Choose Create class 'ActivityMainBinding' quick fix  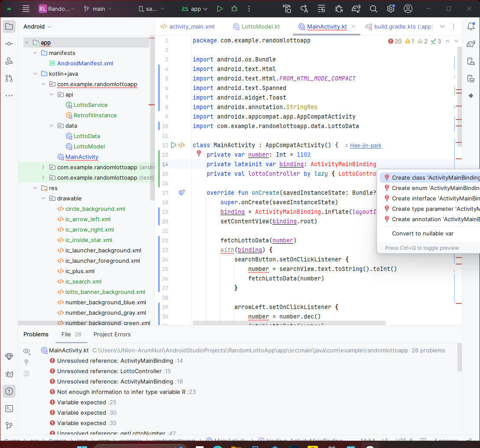click(x=430, y=177)
